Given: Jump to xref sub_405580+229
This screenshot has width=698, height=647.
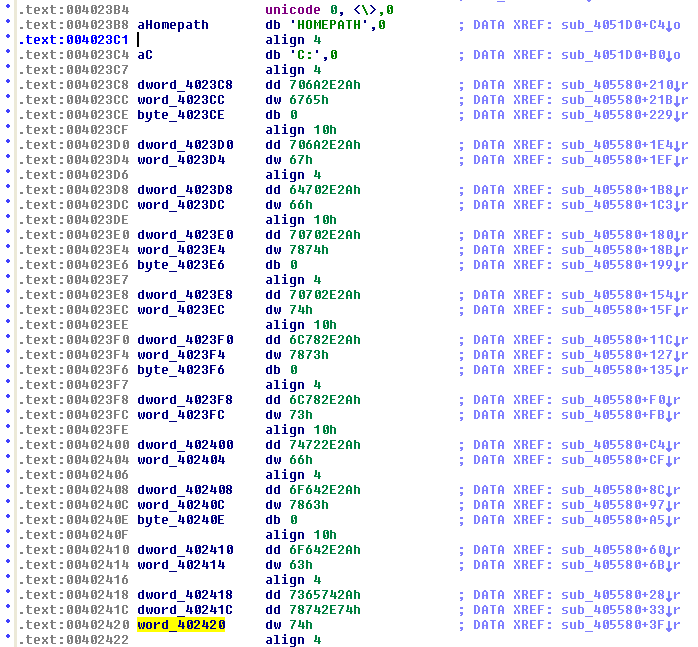Looking at the screenshot, I should [618, 115].
